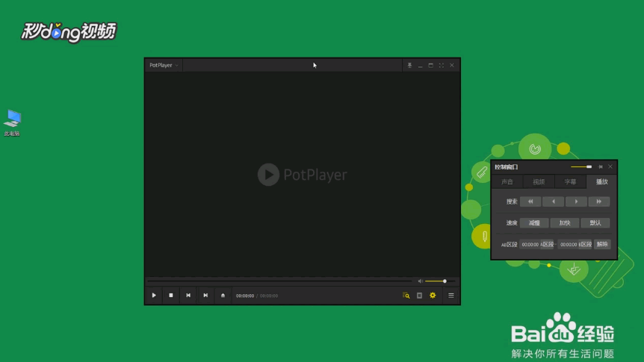Open the yellow gear control panel icon
This screenshot has width=644, height=362.
click(433, 296)
